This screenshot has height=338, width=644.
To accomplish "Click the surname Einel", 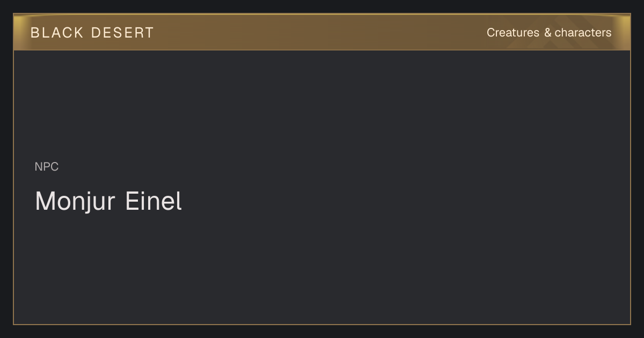I will click(x=153, y=201).
